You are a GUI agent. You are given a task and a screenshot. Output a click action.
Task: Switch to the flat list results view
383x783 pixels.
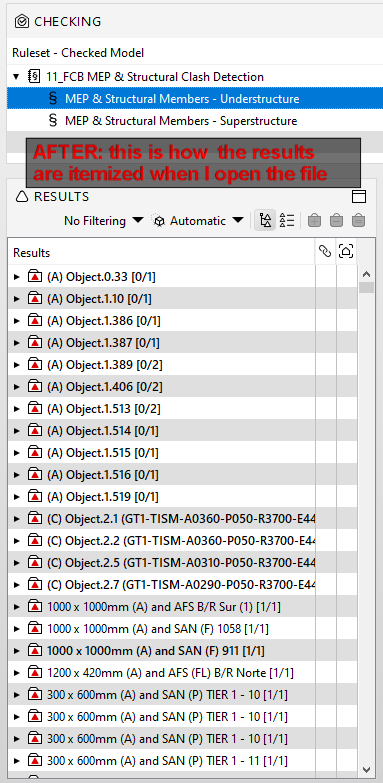click(287, 220)
